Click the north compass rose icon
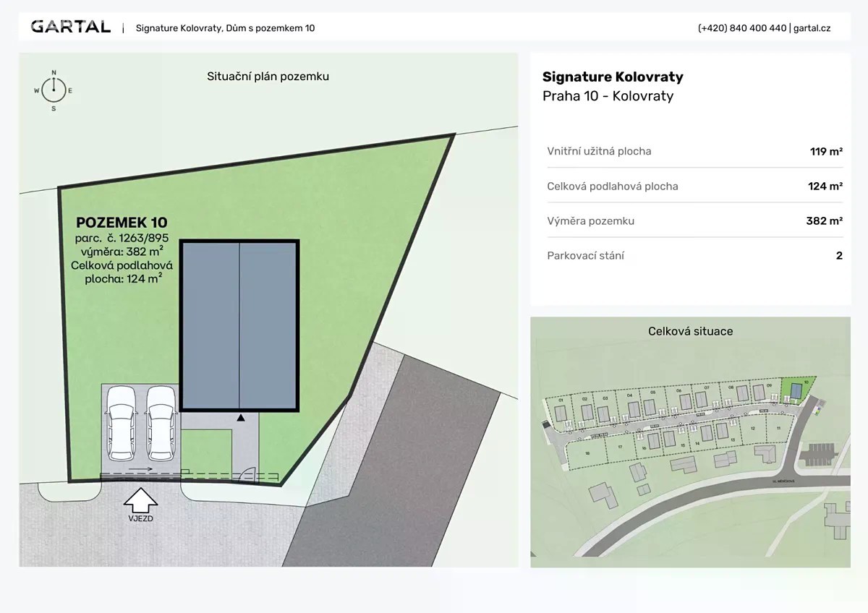The image size is (868, 613). [54, 90]
